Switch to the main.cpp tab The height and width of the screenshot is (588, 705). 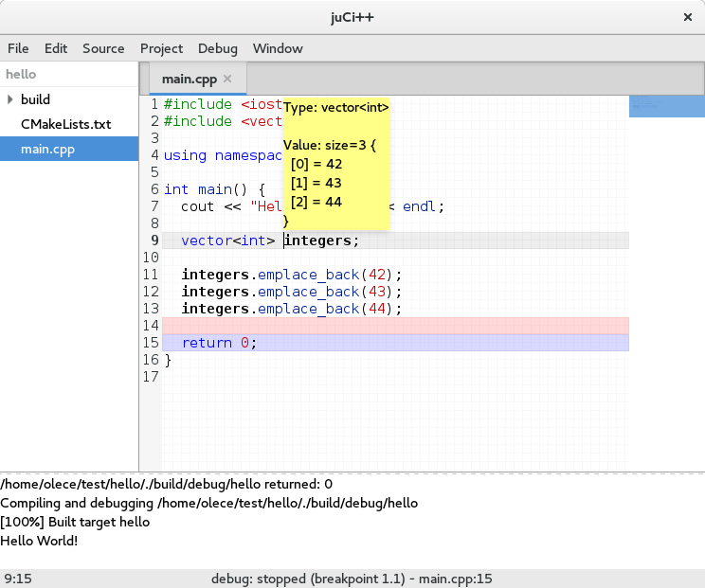(190, 79)
